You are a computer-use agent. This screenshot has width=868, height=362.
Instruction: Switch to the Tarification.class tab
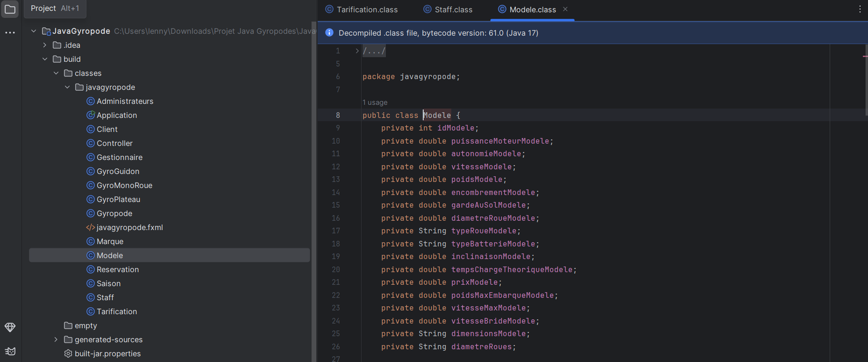click(x=367, y=10)
